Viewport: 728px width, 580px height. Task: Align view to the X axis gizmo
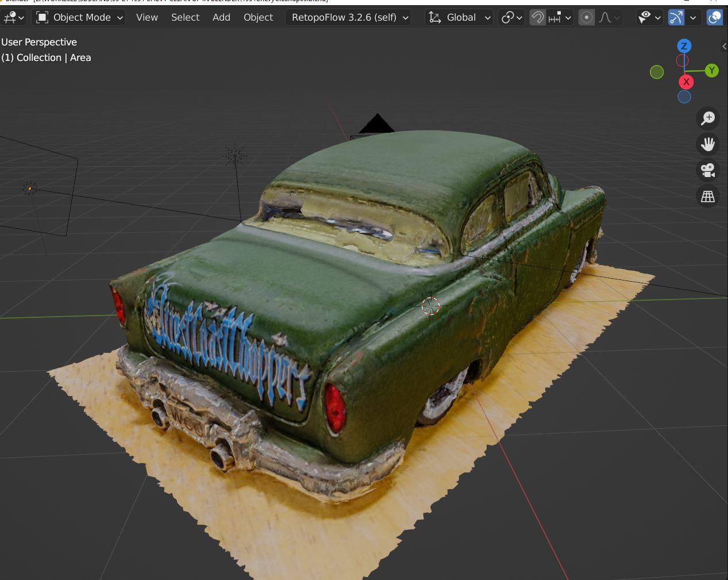(x=686, y=82)
